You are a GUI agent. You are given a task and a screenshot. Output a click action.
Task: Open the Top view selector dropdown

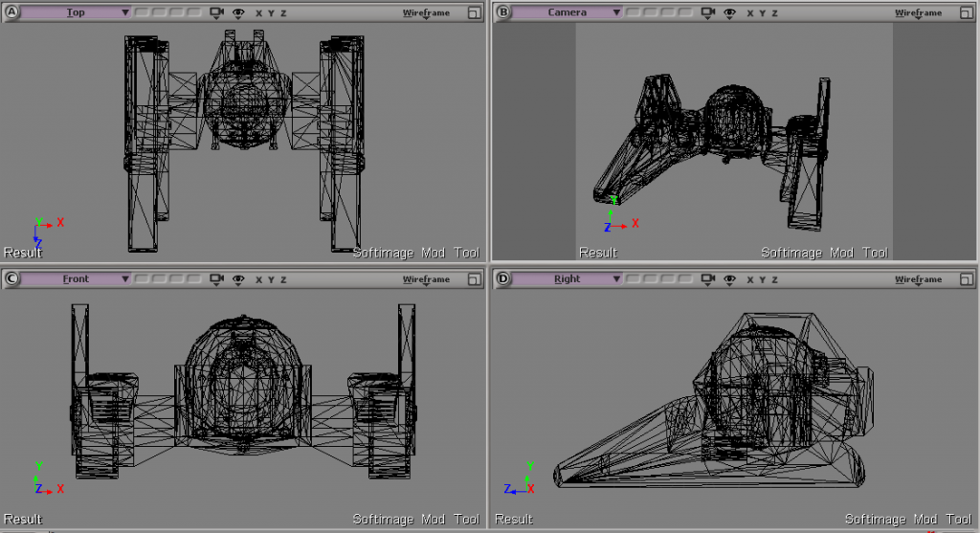pos(76,12)
